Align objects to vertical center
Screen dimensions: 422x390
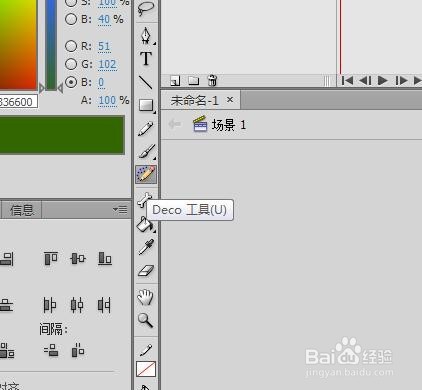[x=78, y=258]
